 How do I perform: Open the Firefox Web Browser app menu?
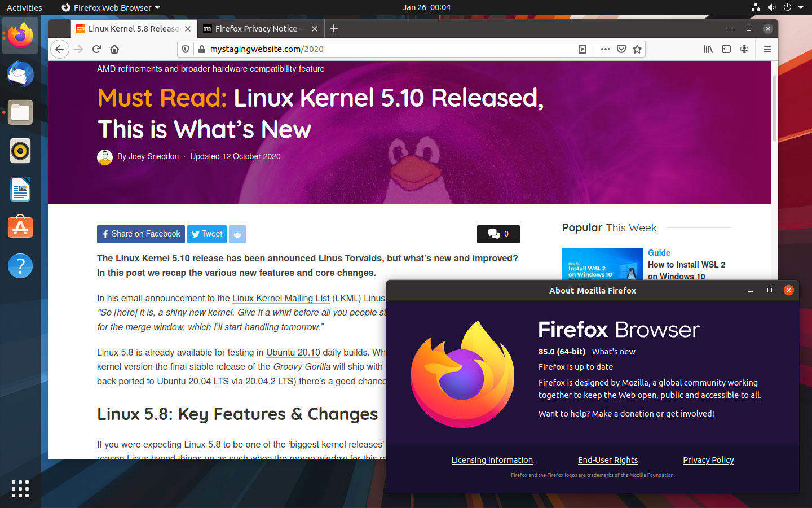pos(111,7)
